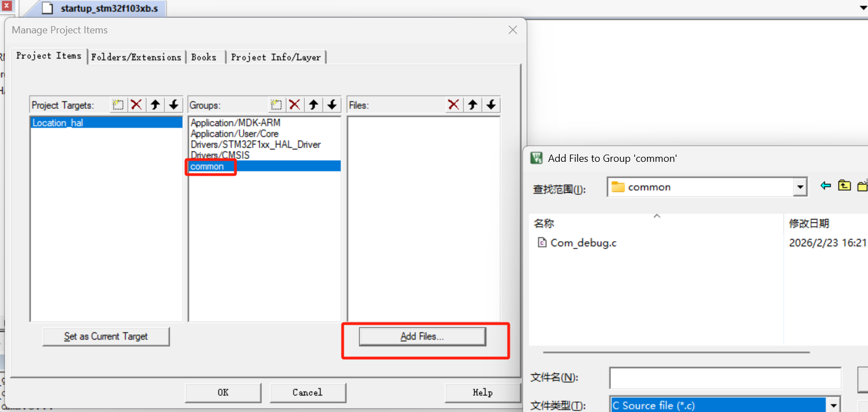Click the horizontal scrollbar in file list
868x412 pixels.
[676, 352]
